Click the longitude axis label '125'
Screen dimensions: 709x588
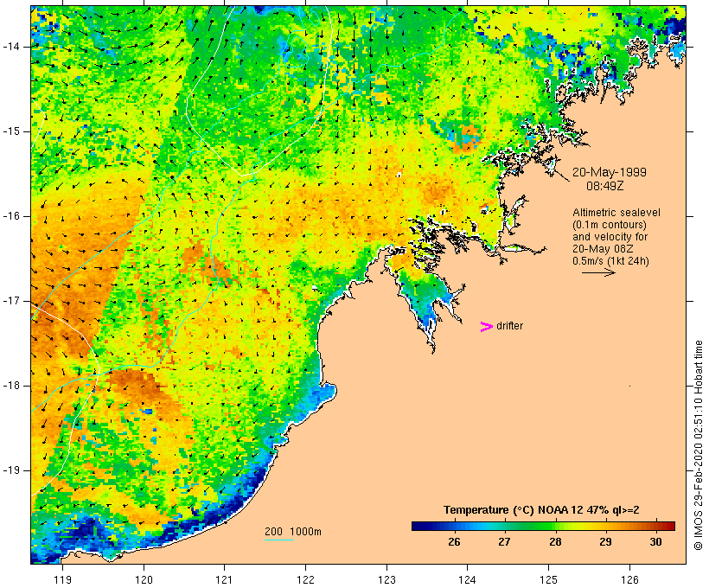[548, 580]
